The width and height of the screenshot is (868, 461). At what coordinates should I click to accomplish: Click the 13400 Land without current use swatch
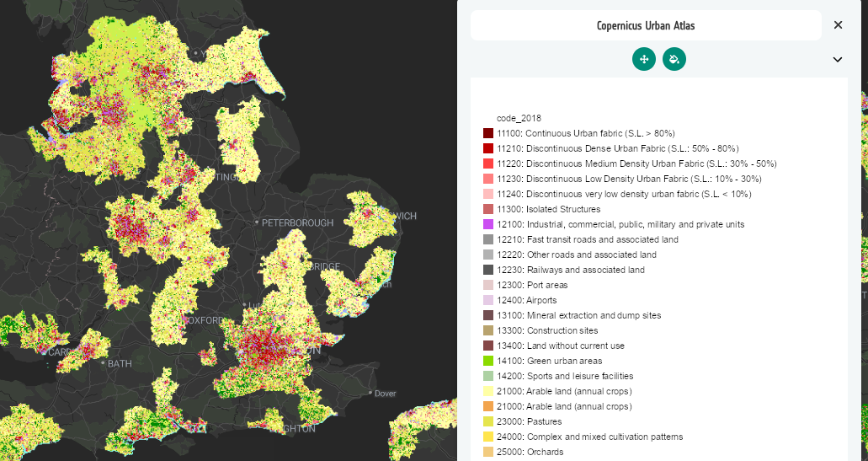[488, 346]
